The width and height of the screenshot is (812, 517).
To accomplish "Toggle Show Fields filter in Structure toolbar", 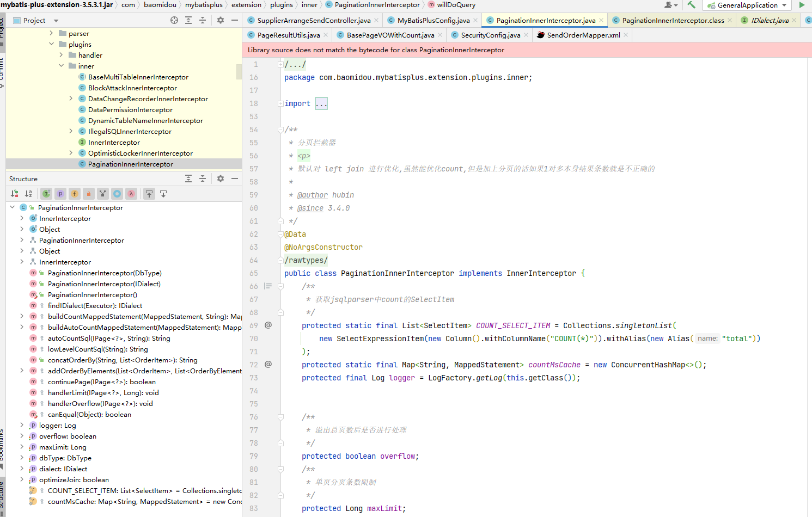I will (75, 193).
